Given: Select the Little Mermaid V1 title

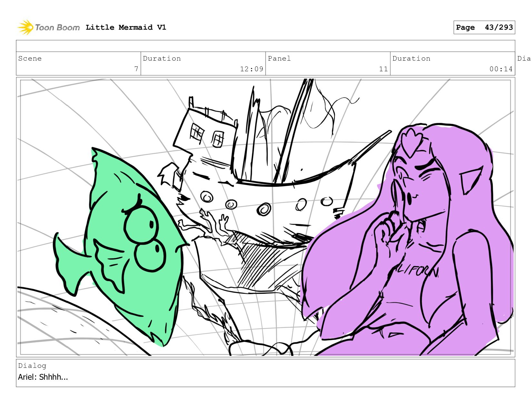Looking at the screenshot, I should click(x=126, y=27).
